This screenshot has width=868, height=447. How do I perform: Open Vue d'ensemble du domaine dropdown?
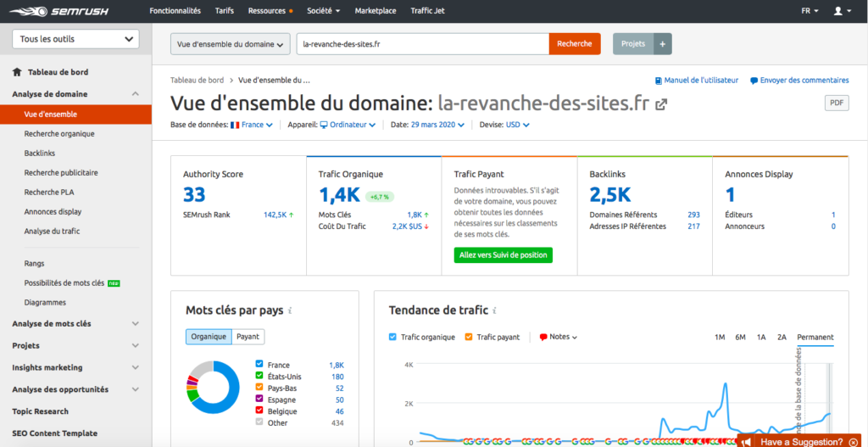pyautogui.click(x=231, y=44)
